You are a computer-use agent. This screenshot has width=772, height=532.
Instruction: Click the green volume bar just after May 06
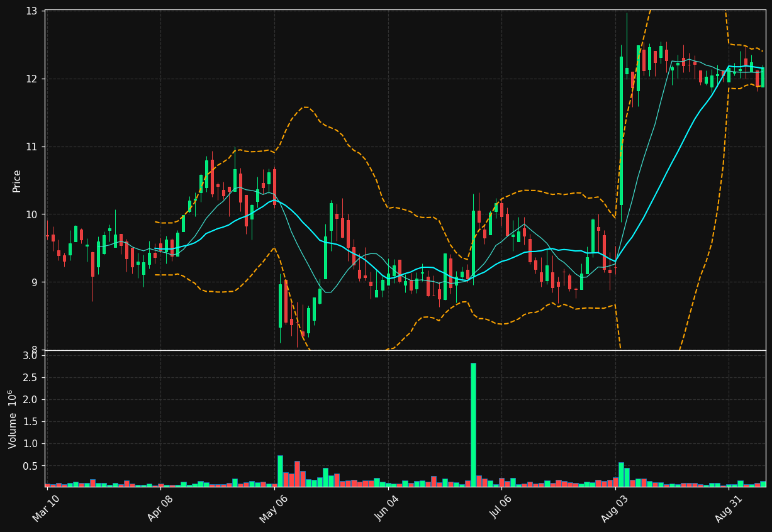[280, 471]
